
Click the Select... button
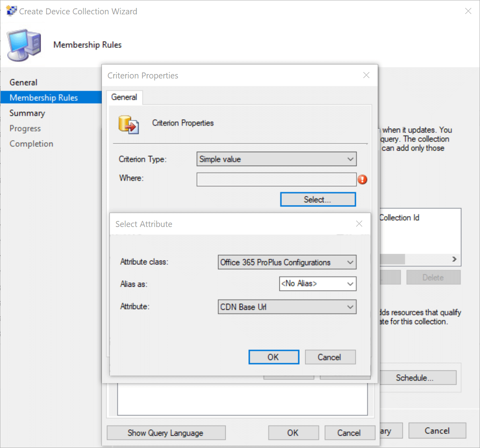(318, 200)
